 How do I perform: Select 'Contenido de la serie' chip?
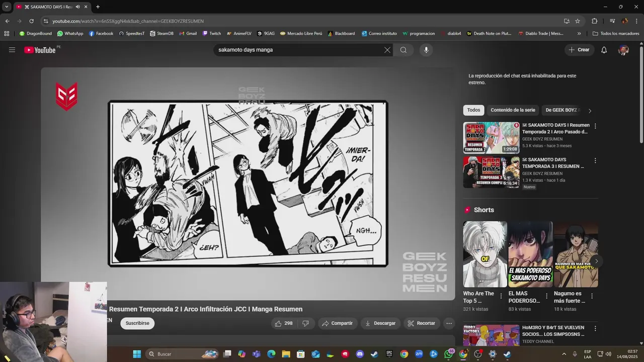click(x=513, y=110)
